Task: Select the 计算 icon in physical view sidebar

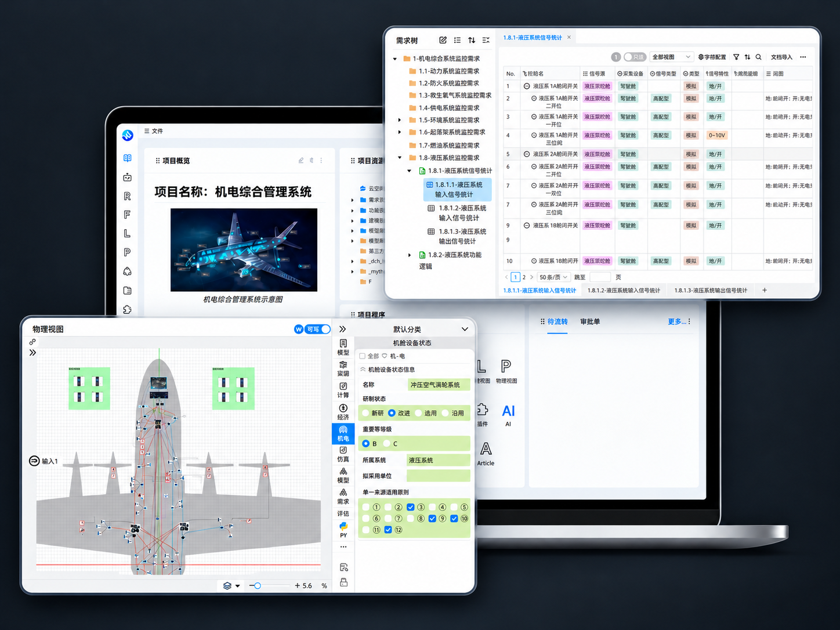Action: (x=343, y=390)
